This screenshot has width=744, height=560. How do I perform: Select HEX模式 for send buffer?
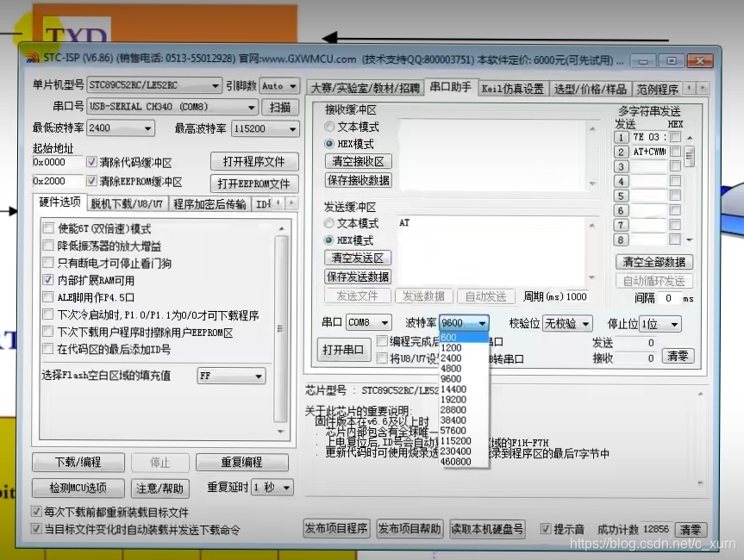pyautogui.click(x=328, y=240)
